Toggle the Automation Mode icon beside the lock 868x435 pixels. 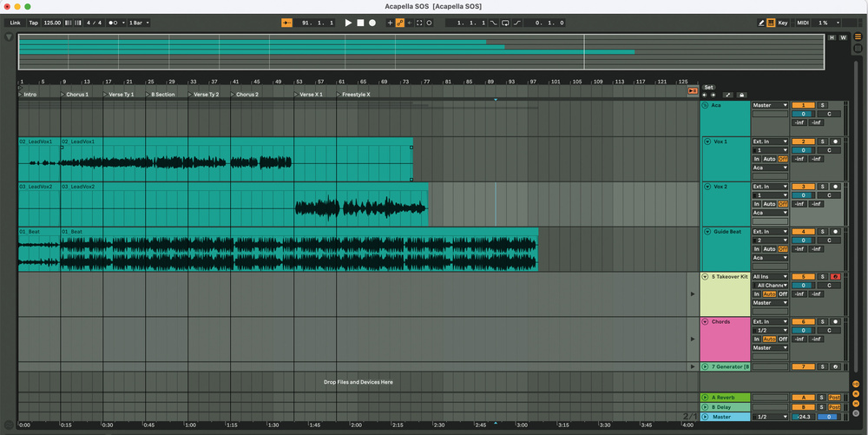pos(728,95)
